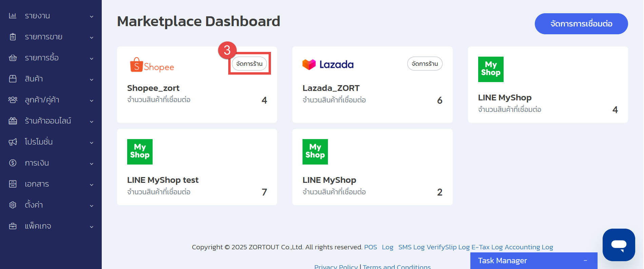Viewport: 644px width, 269px height.
Task: Open the SMS Log footer link
Action: pos(411,247)
